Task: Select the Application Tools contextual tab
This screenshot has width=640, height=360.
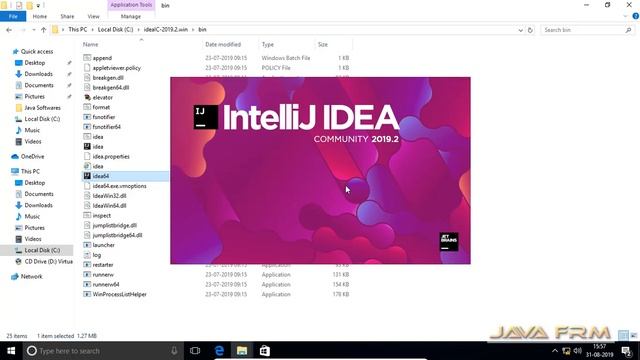Action: (x=131, y=5)
